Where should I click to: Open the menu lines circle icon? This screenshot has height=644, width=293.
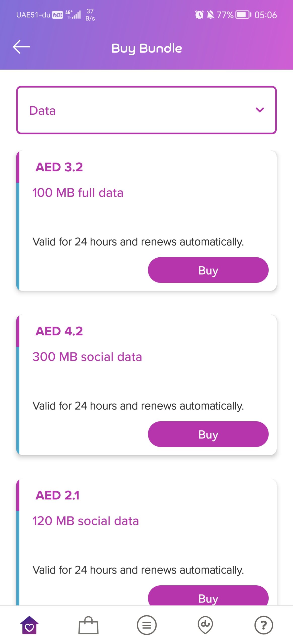[147, 625]
